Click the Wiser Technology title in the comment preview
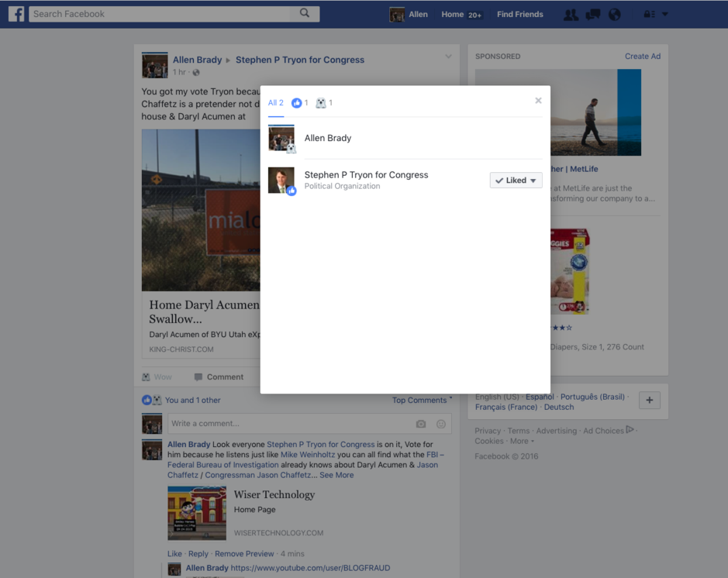This screenshot has height=578, width=728. pos(274,494)
